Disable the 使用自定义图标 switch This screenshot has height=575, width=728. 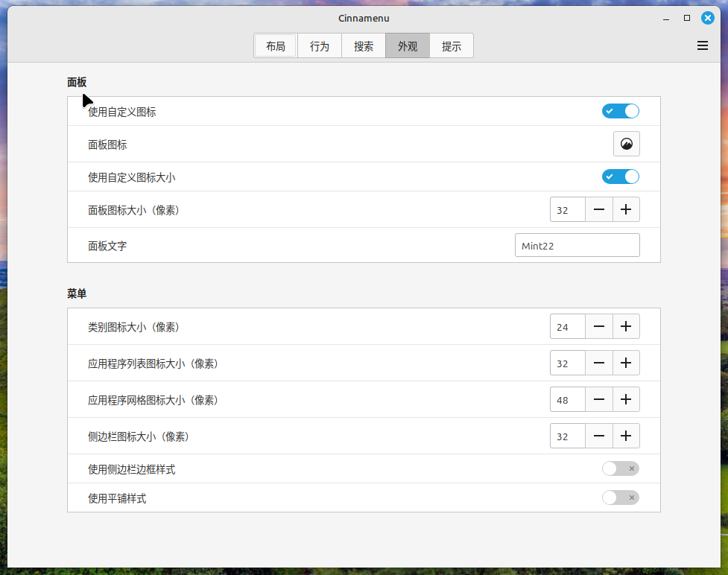click(620, 111)
